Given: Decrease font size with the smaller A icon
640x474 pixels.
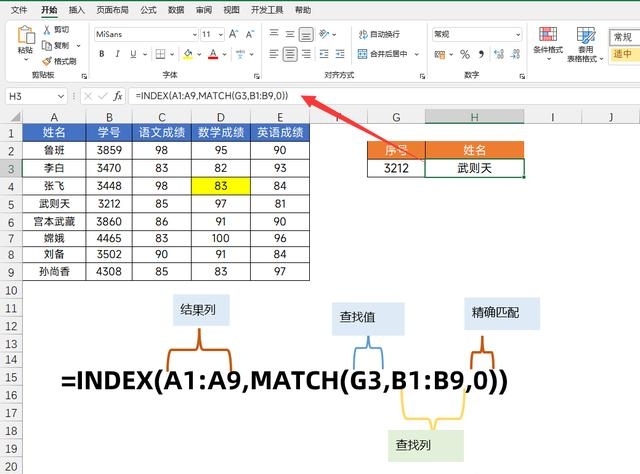Looking at the screenshot, I should (x=249, y=34).
